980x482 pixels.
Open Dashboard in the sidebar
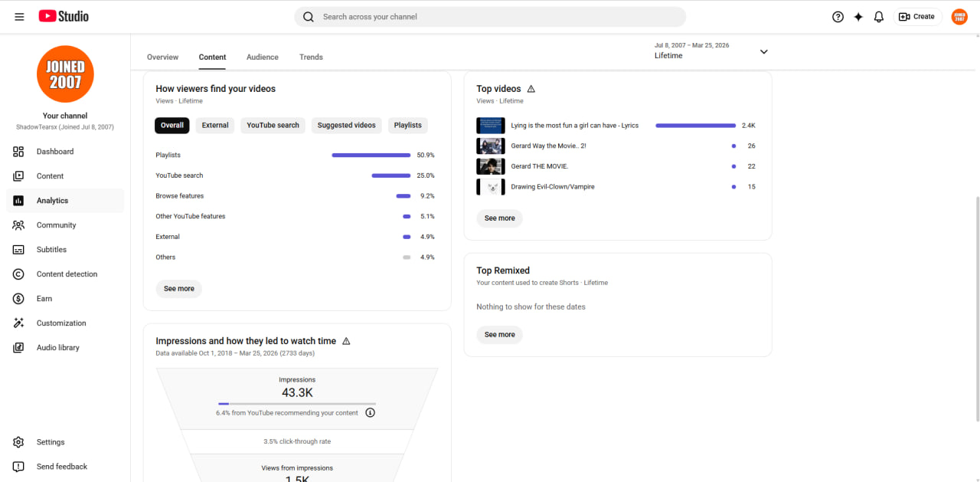click(65, 152)
